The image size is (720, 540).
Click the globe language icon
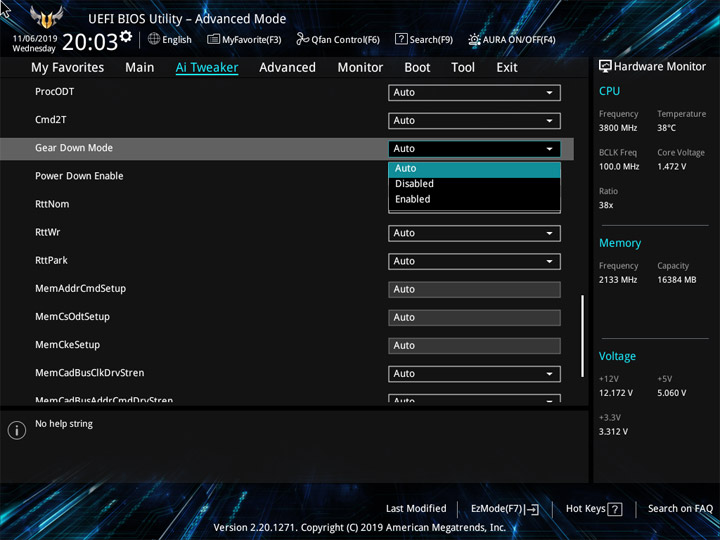click(154, 39)
